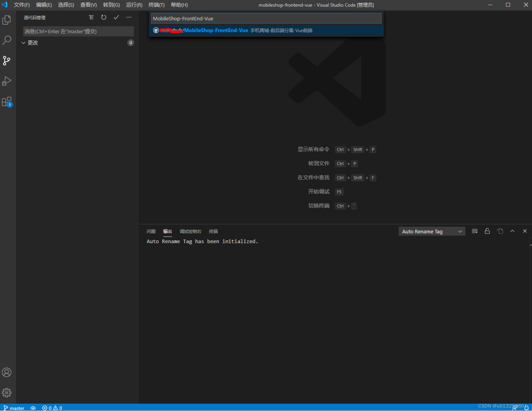The width and height of the screenshot is (532, 411).
Task: Open the 转到(G) menu
Action: click(111, 5)
